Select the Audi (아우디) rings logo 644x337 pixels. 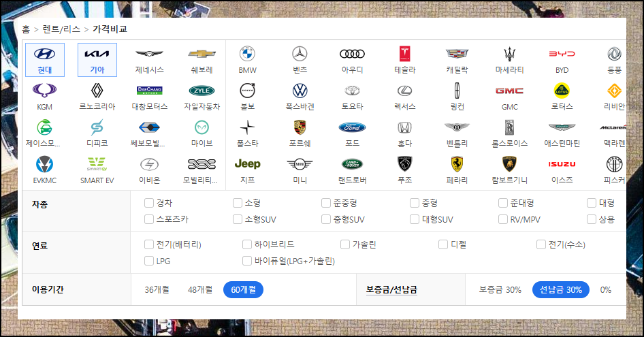pos(353,54)
